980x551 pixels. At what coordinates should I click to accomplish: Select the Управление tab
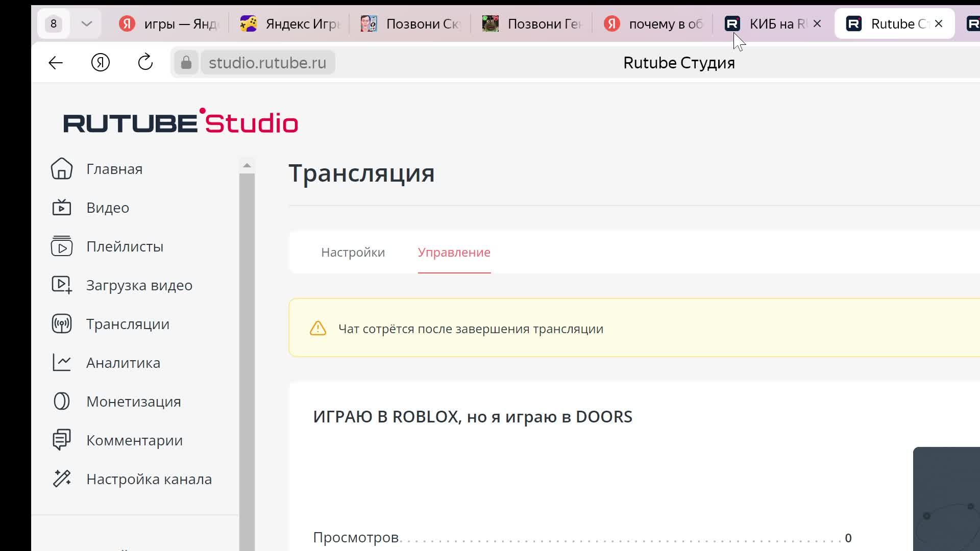[x=454, y=253]
